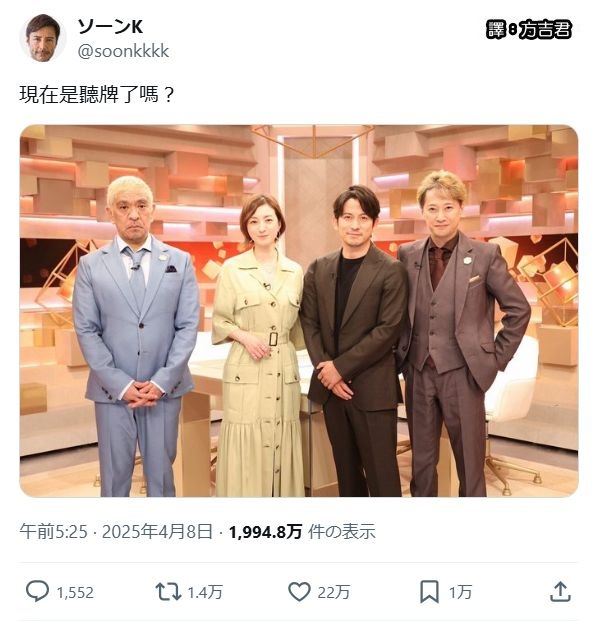This screenshot has height=621, width=598.
Task: Click the 1,994.8万 件の表示 view count
Action: point(302,531)
